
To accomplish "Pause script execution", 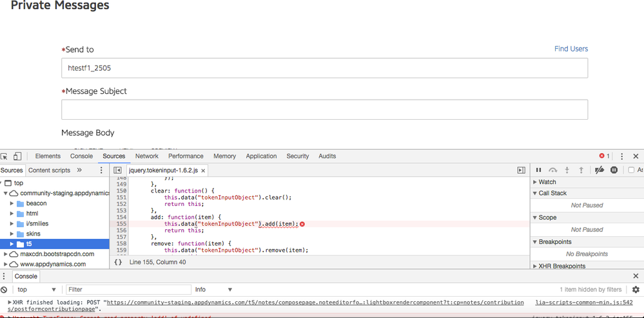I will pos(538,170).
